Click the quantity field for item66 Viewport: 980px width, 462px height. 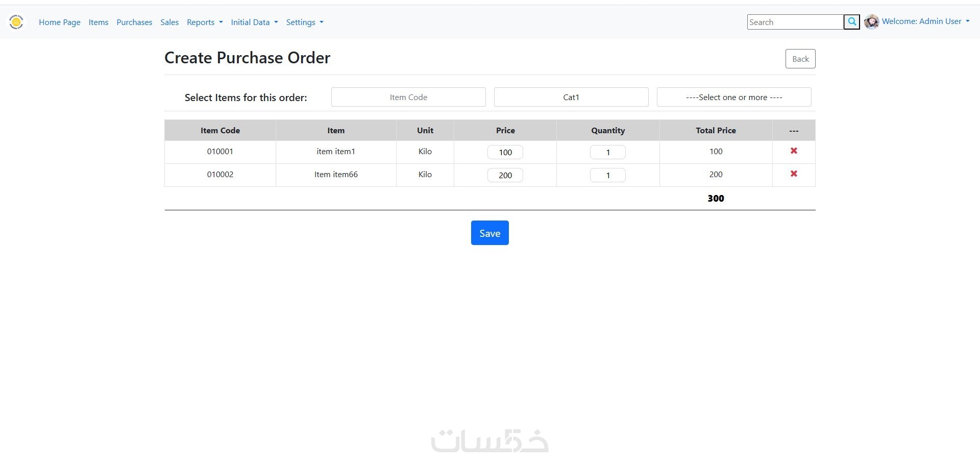607,175
